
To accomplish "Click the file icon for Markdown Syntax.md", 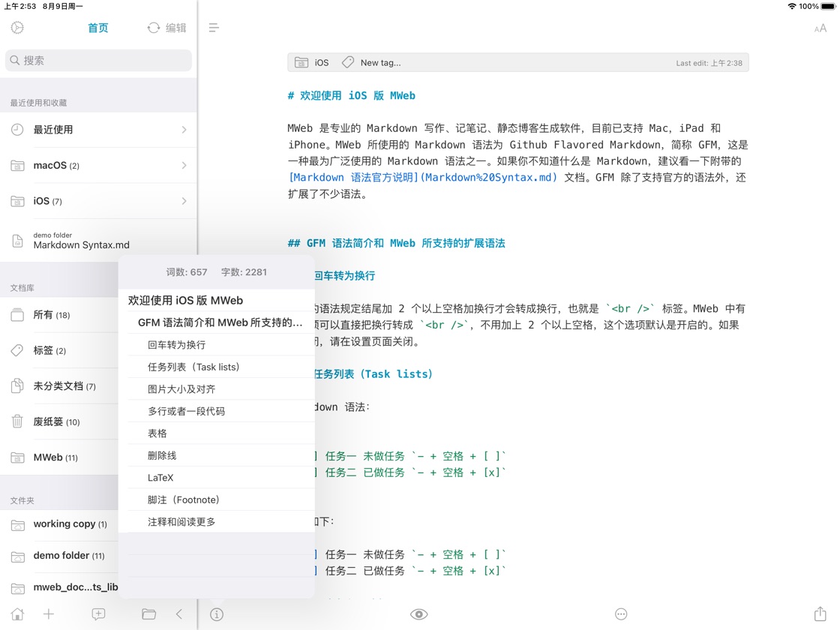I will 18,241.
